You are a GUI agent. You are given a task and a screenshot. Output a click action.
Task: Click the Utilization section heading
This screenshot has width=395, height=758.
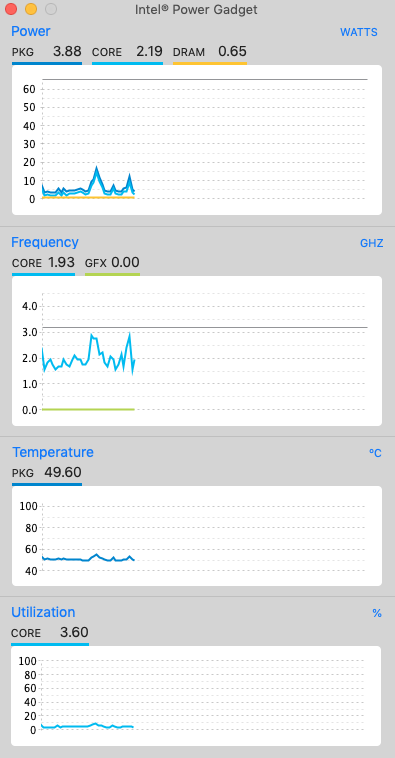[x=43, y=612]
